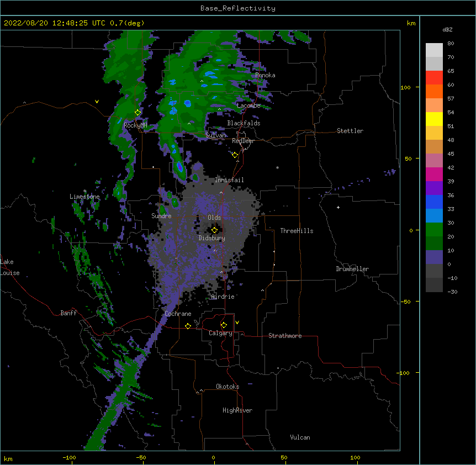Click the magenta storm core northwest of Innisfail
The image size is (476, 465).
[179, 167]
